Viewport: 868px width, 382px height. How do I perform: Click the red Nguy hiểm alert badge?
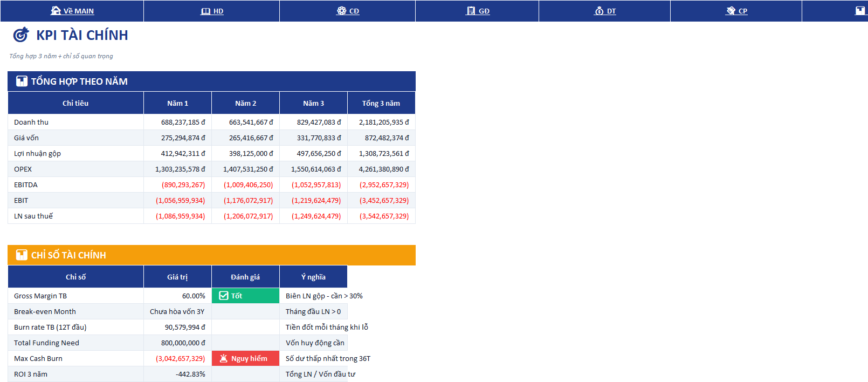[x=245, y=358]
